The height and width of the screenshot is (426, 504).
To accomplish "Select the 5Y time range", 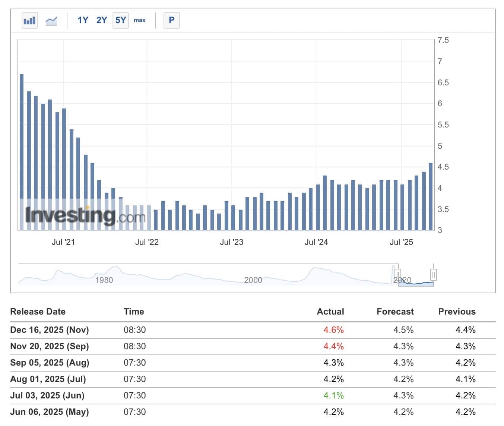I will (121, 20).
